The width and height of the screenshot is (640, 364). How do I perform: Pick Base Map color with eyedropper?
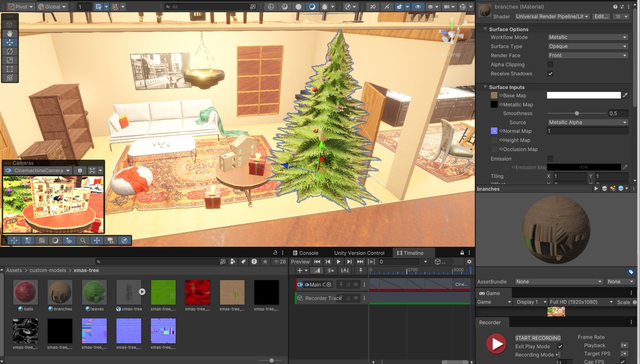[x=625, y=95]
